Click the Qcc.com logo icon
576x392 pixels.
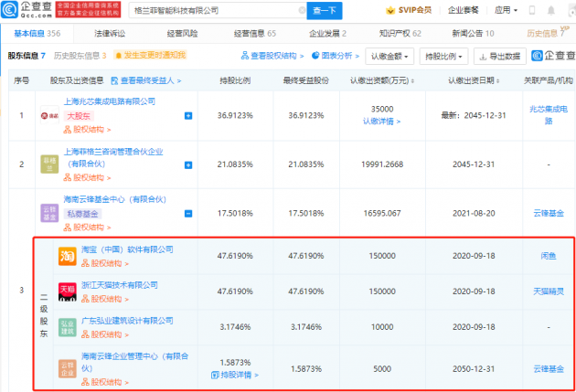9,9
